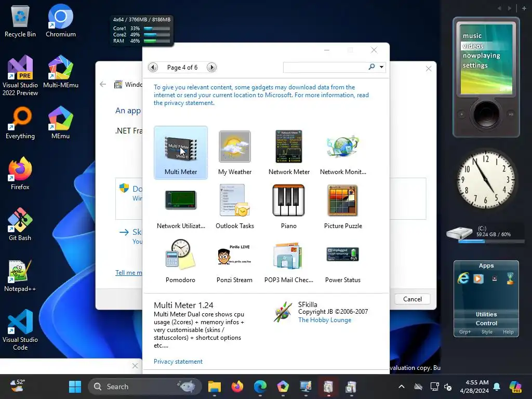The height and width of the screenshot is (399, 532).
Task: Open the search options dropdown arrow
Action: pos(382,67)
